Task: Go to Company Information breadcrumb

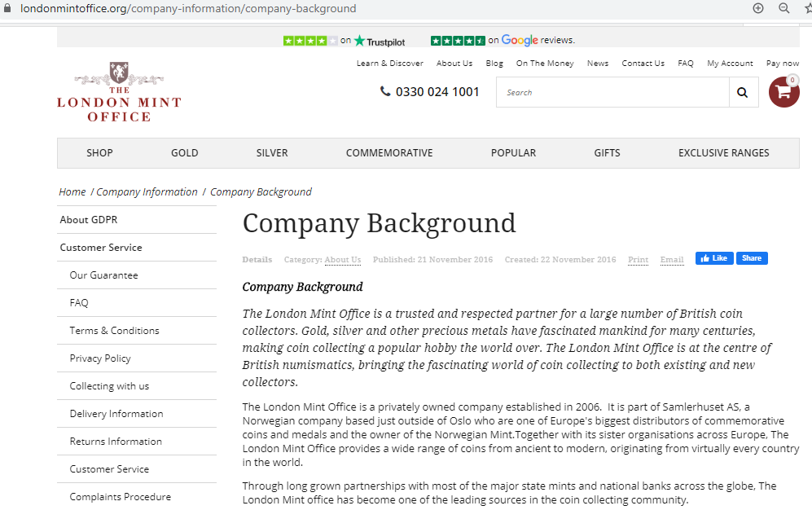Action: tap(147, 192)
